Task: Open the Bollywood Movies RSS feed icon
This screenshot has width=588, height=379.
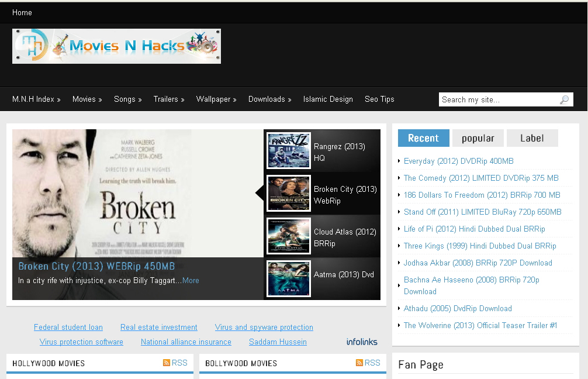Action: [359, 363]
